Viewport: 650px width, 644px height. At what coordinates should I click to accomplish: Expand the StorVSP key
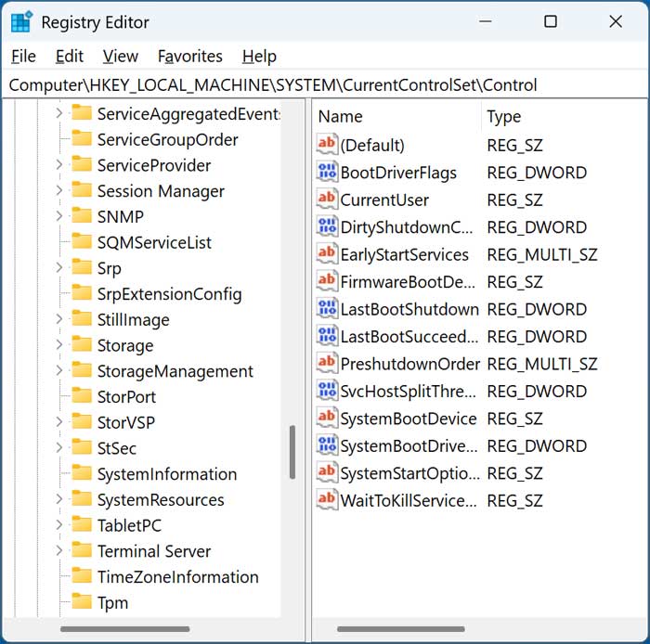(59, 422)
